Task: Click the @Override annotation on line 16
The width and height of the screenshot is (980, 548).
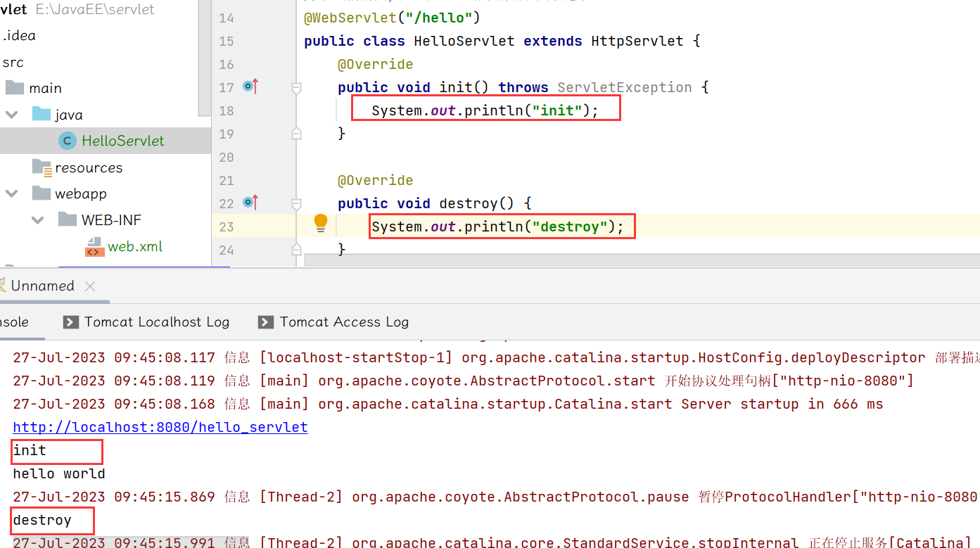Action: coord(375,64)
